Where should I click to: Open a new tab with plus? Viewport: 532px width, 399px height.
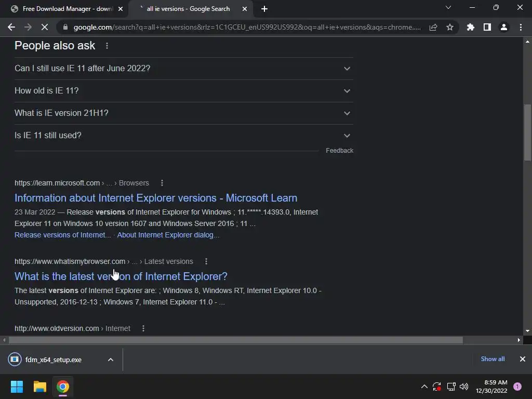tap(264, 9)
